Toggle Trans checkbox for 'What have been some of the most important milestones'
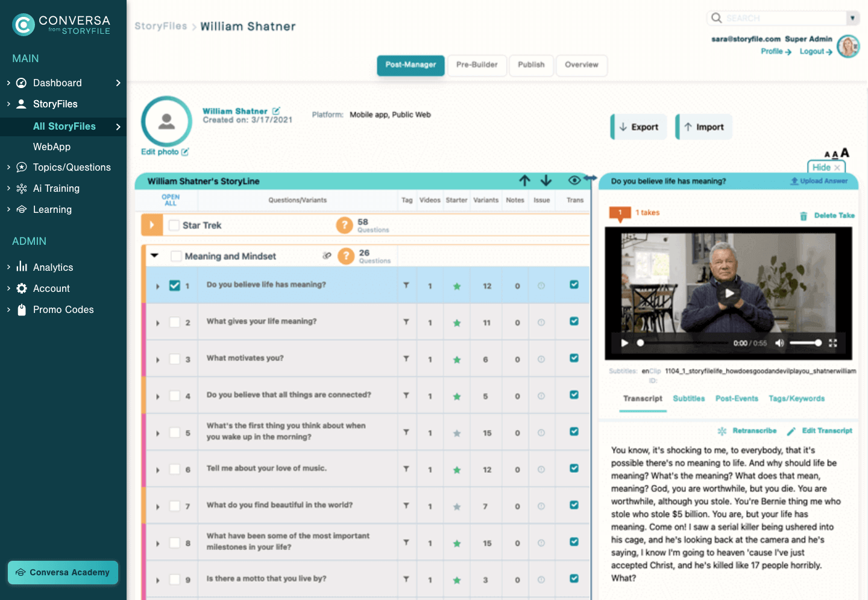This screenshot has width=868, height=600. coord(574,542)
